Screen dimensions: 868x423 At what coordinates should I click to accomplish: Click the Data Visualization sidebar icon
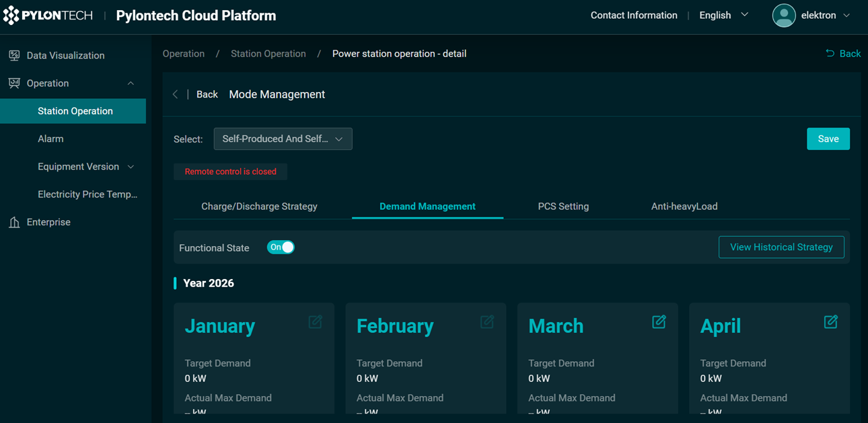(14, 56)
